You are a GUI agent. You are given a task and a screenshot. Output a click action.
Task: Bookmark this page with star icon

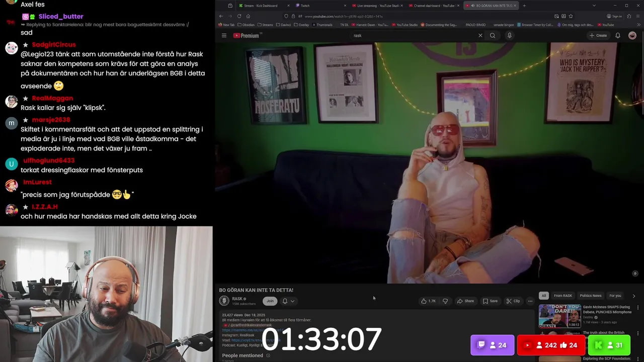(x=571, y=16)
